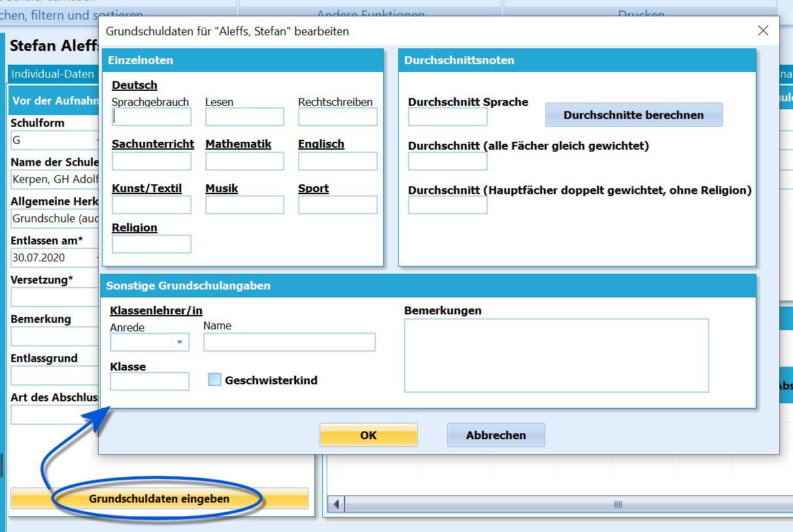
Task: Close the Grundschuldaten dialog
Action: pos(763,31)
